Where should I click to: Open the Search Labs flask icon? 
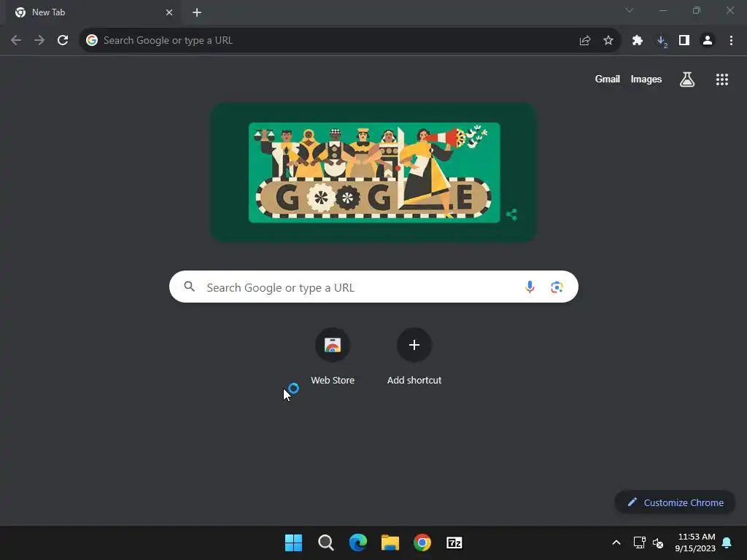[687, 79]
